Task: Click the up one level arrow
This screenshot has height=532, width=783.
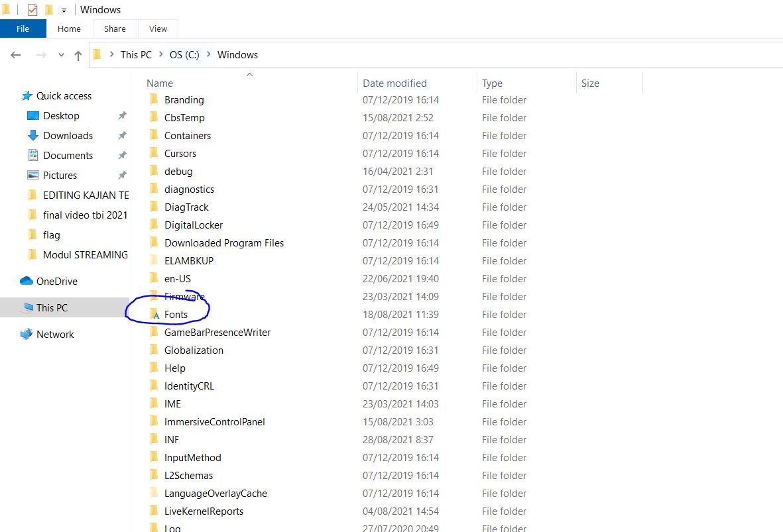Action: pyautogui.click(x=78, y=55)
